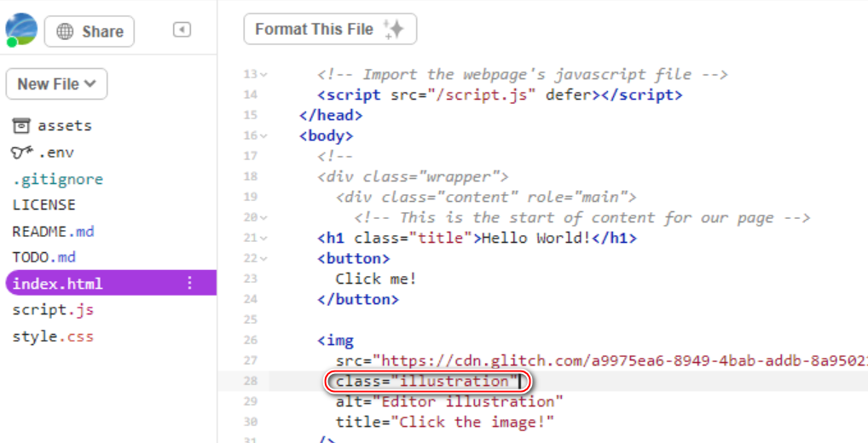
Task: Click the Format This File button
Action: pos(330,29)
